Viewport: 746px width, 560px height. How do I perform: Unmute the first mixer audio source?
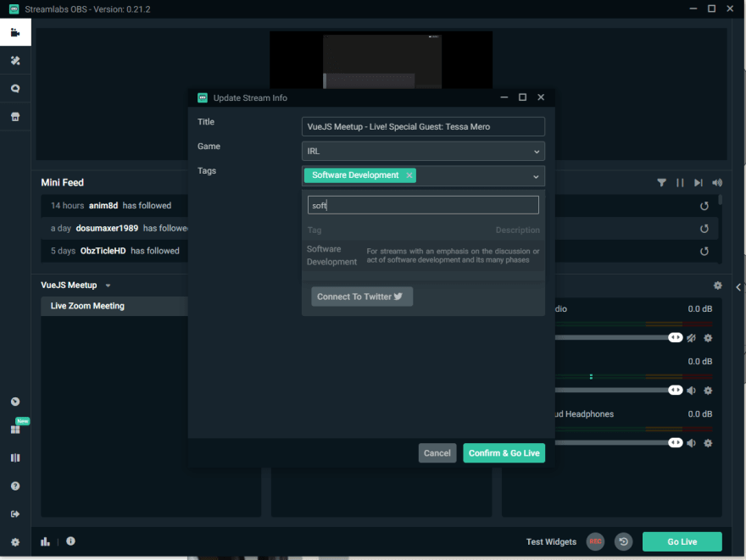691,338
